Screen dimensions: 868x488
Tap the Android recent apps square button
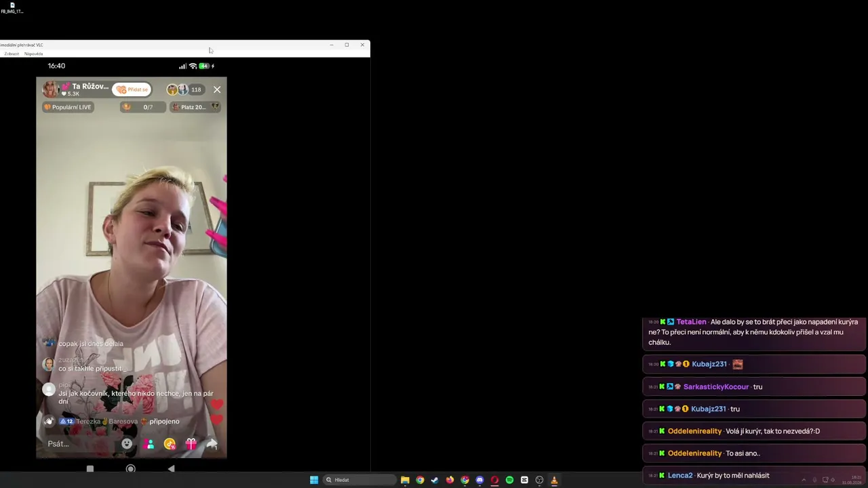90,468
